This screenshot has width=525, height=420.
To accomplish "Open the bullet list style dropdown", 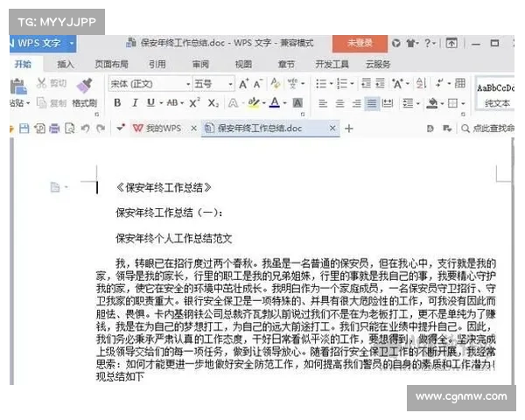I will click(331, 83).
